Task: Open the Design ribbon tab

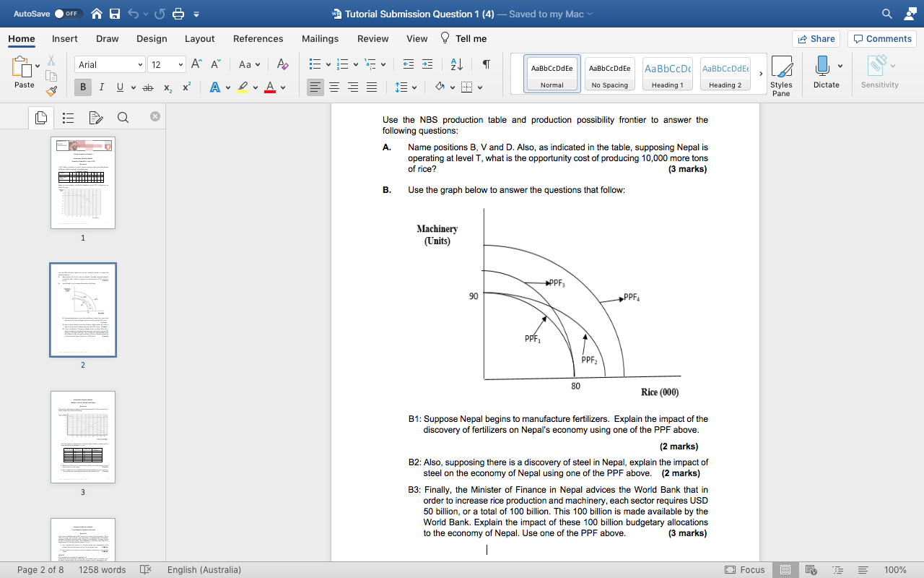Action: [152, 38]
